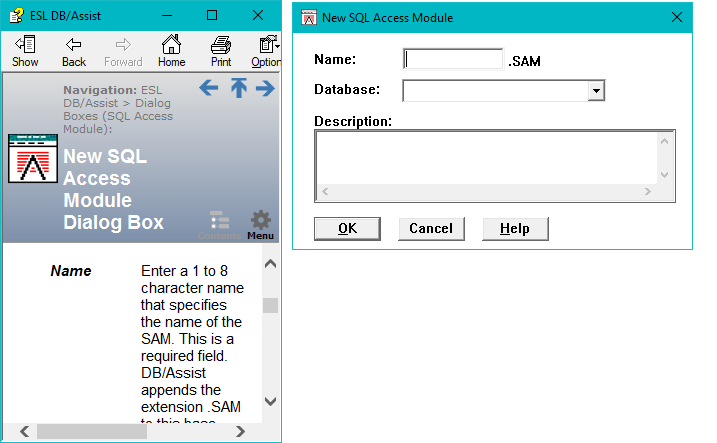
Task: Close the ESL DB/Assist help window
Action: (258, 16)
